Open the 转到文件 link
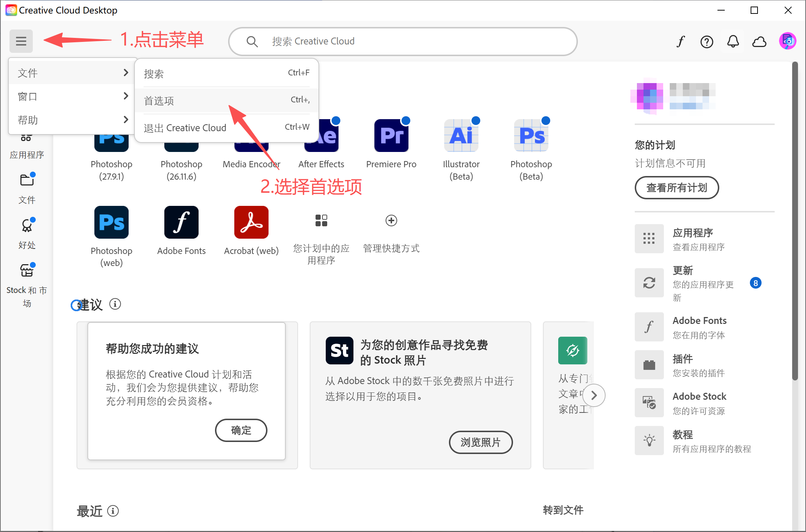Image resolution: width=806 pixels, height=532 pixels. [563, 510]
